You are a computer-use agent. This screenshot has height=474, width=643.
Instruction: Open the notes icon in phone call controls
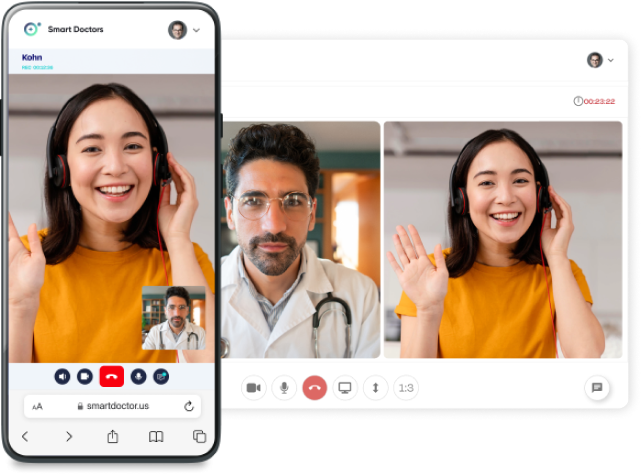point(160,376)
